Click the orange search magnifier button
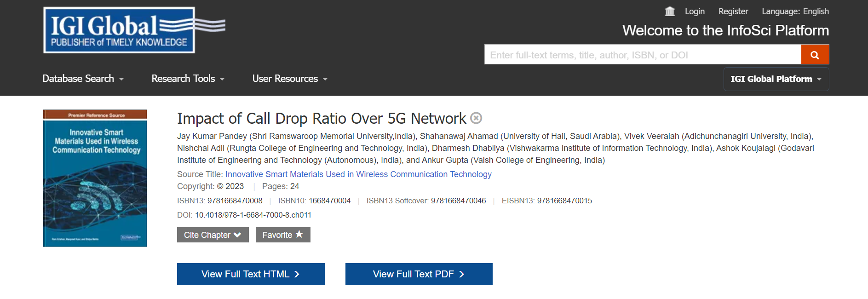 [x=815, y=55]
